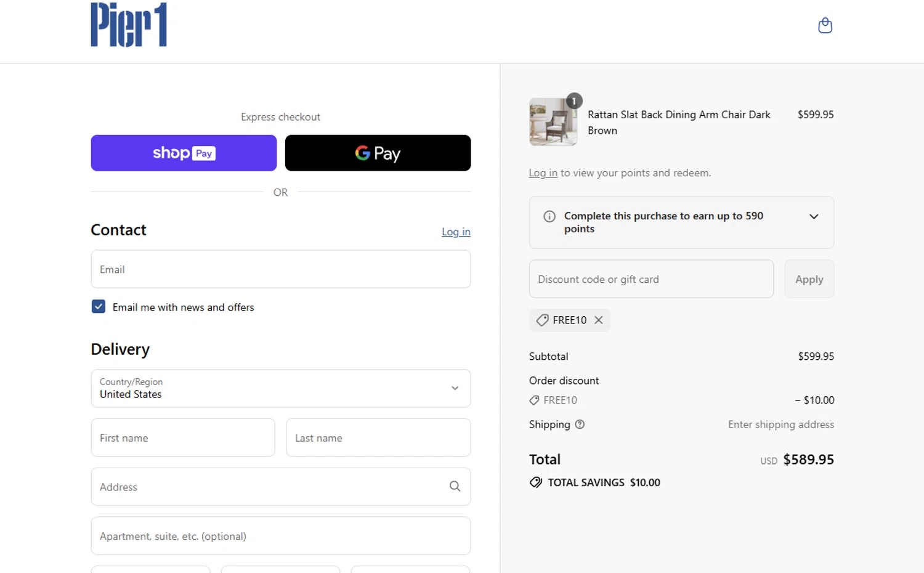The image size is (924, 573).
Task: Uncheck Email me with news and offers
Action: (x=99, y=307)
